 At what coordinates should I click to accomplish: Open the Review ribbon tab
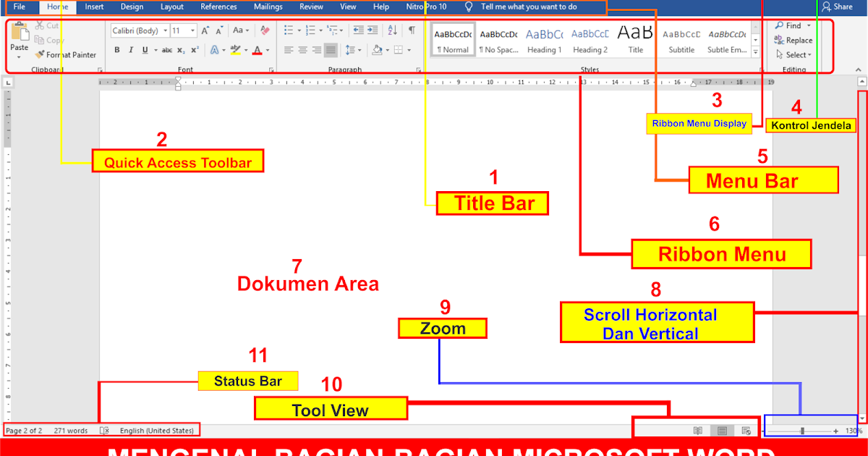click(x=311, y=7)
